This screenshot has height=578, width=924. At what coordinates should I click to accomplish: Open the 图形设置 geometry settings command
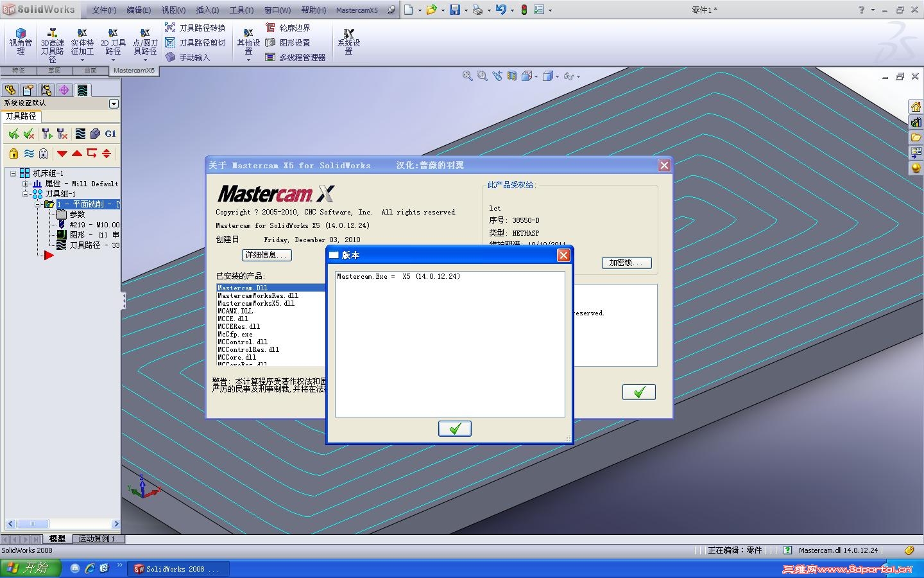pos(287,42)
